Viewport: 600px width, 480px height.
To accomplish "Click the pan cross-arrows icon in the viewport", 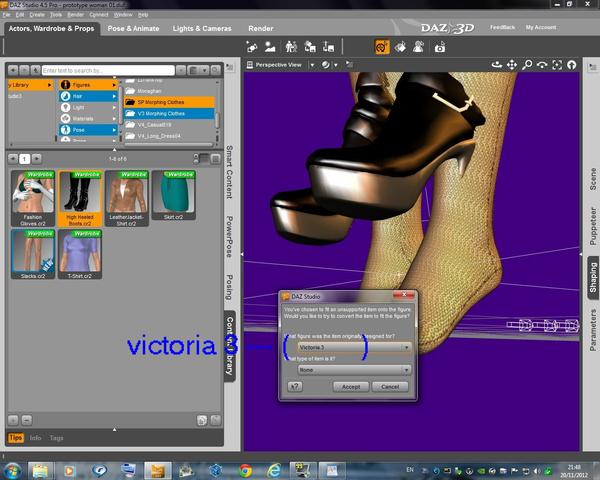I will point(512,65).
